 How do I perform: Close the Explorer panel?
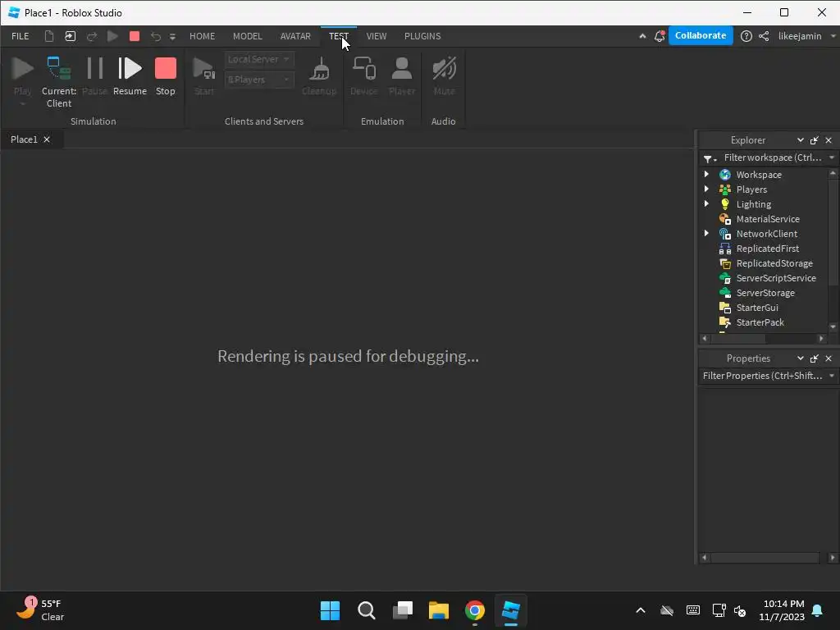829,140
